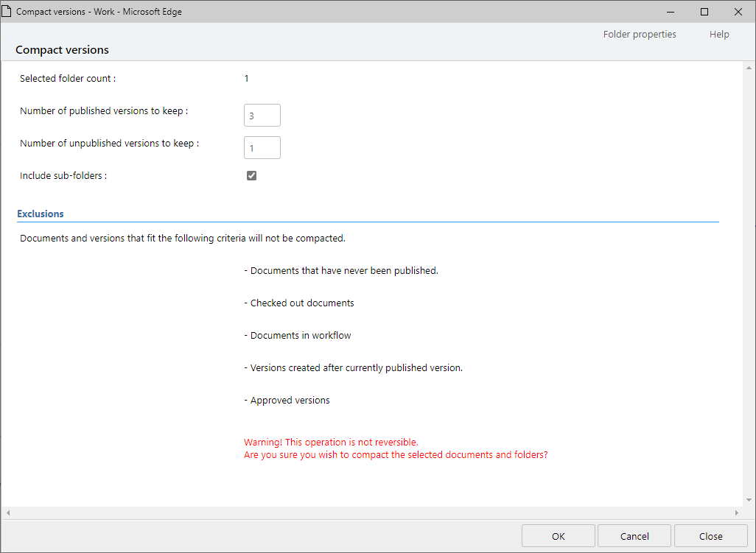The image size is (756, 553).
Task: Open Folder properties
Action: [639, 34]
